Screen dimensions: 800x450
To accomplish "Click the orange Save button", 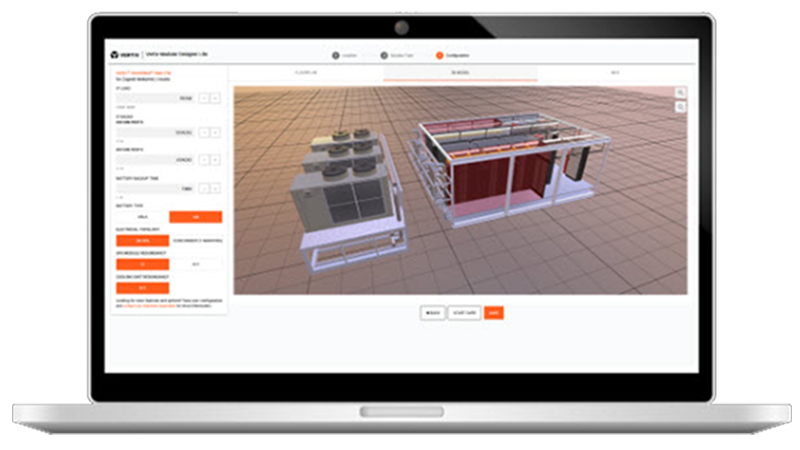I will click(493, 313).
